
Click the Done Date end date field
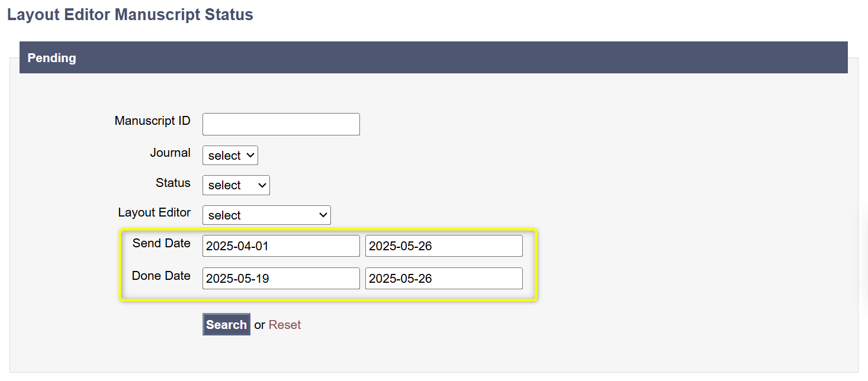(x=443, y=279)
